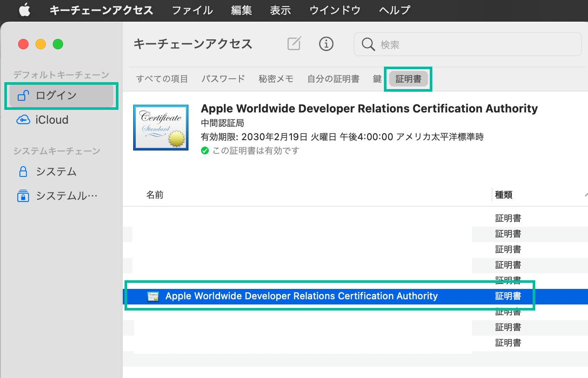The width and height of the screenshot is (588, 378).
Task: Switch to the パスワード tab
Action: [x=223, y=79]
